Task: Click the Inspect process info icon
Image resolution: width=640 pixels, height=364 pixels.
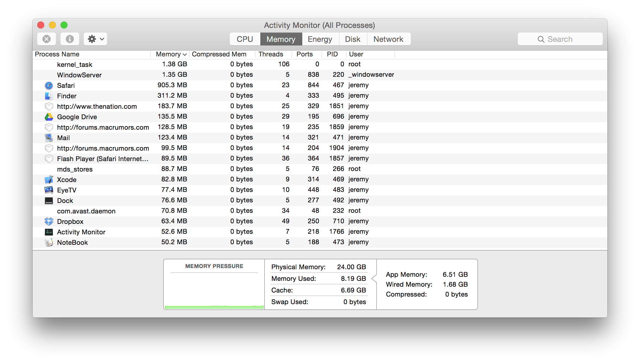Action: tap(70, 39)
